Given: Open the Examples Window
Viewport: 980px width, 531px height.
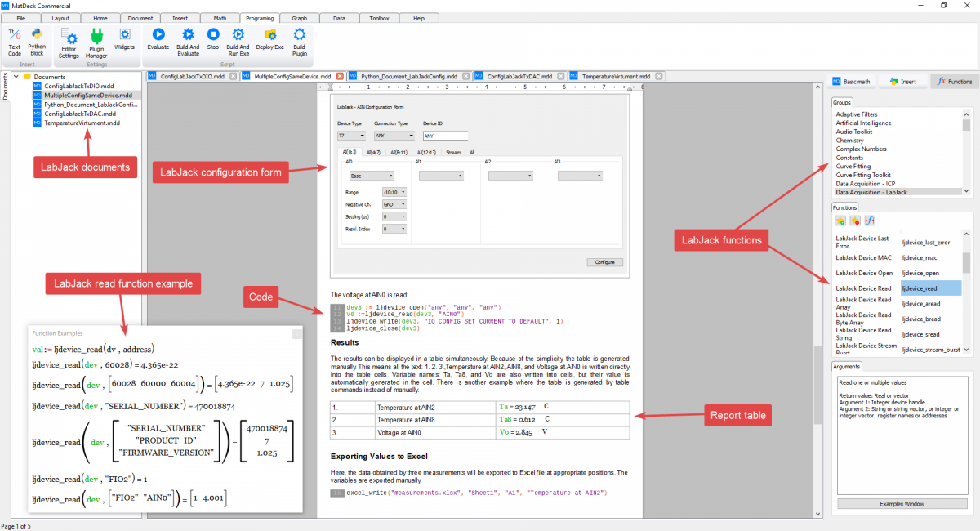Looking at the screenshot, I should pos(902,503).
